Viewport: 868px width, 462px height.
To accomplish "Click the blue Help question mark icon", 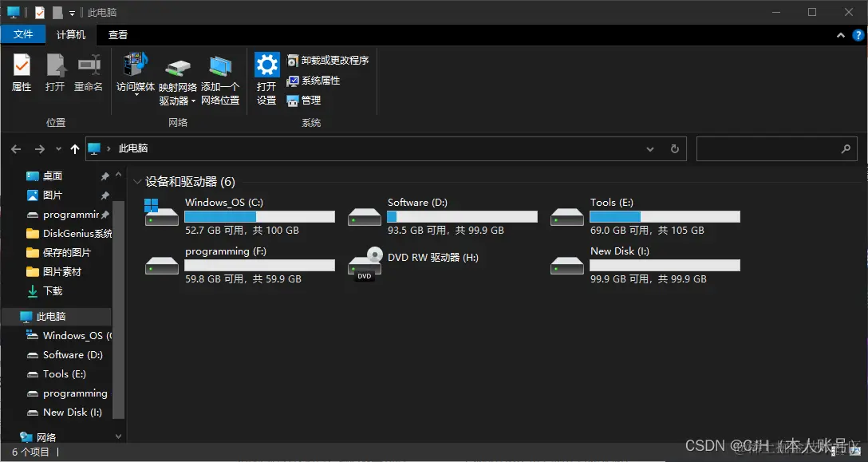I will click(x=858, y=34).
